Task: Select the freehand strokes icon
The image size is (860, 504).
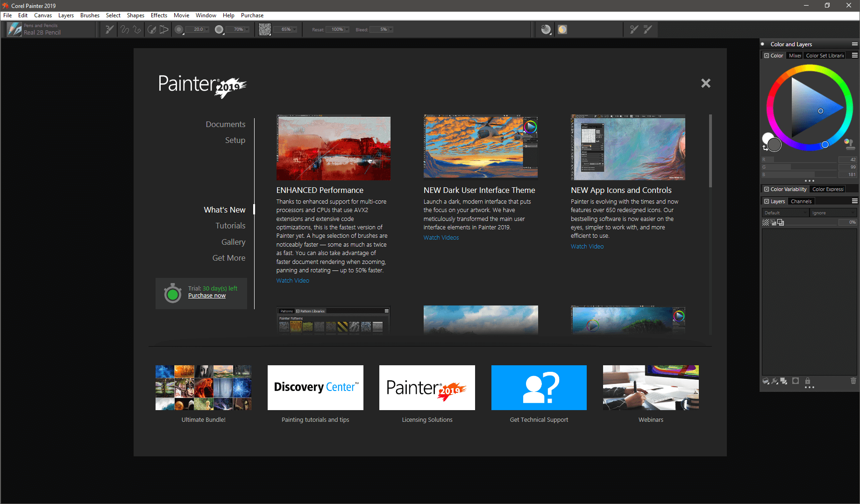Action: [125, 29]
